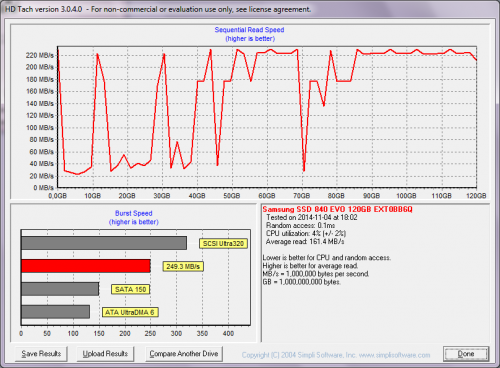
Task: Click the SATA 150 label
Action: [x=130, y=289]
